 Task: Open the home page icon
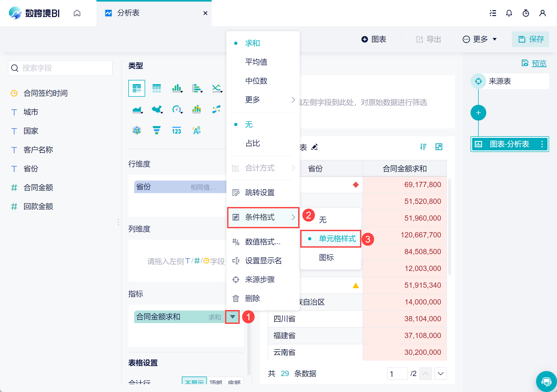(x=77, y=13)
